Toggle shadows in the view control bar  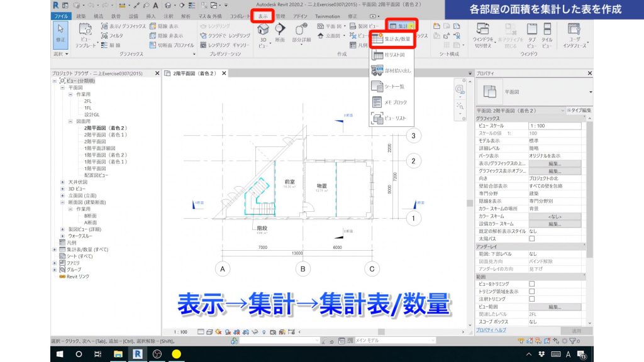(228, 331)
